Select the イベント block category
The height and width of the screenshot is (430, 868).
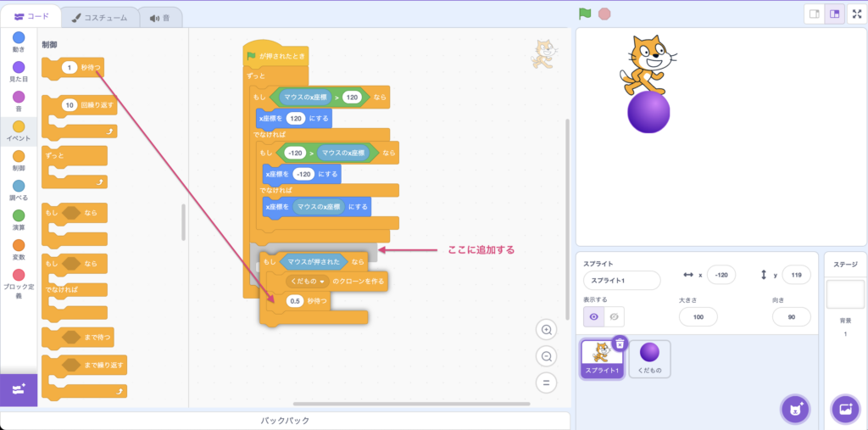click(19, 131)
